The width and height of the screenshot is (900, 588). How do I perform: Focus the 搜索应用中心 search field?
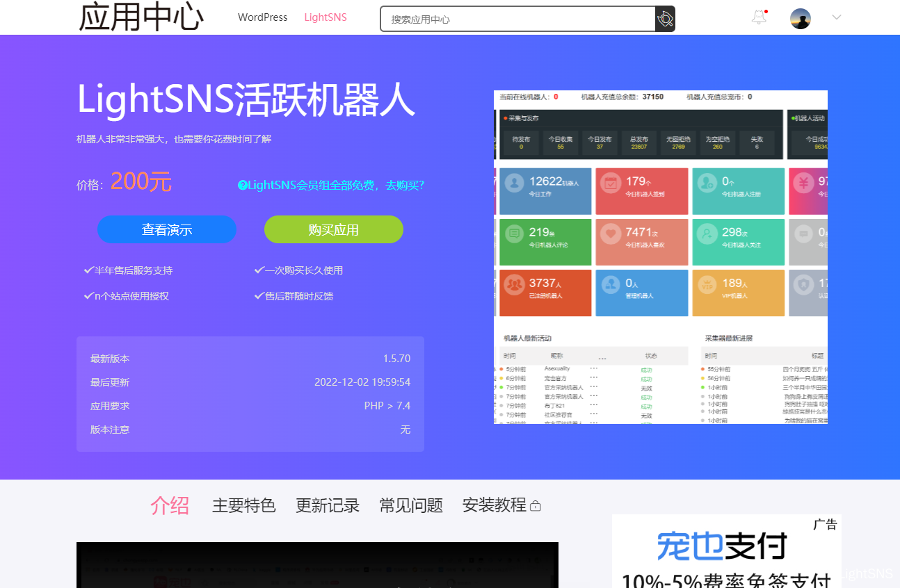[517, 19]
